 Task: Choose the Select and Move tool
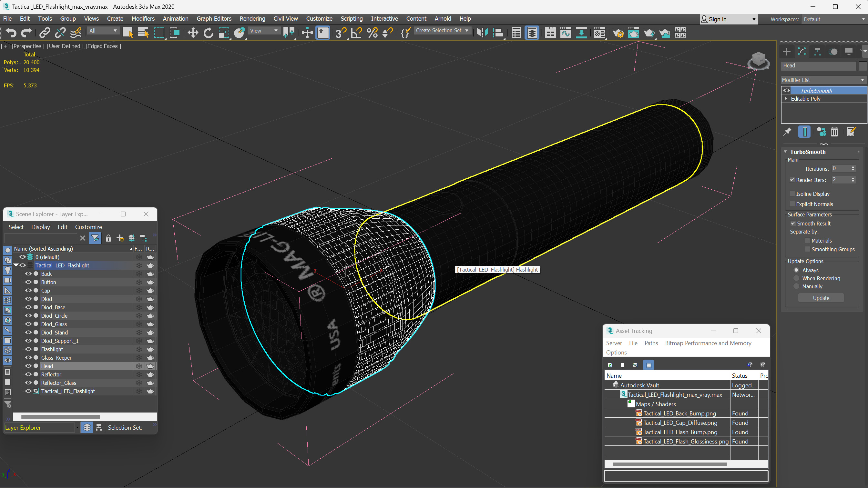[193, 33]
